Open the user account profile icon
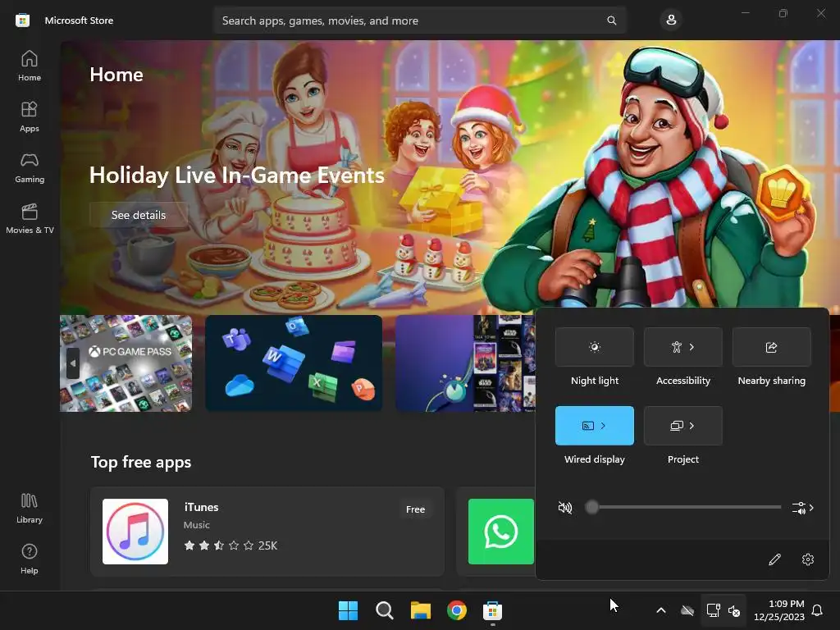The height and width of the screenshot is (630, 840). click(671, 21)
